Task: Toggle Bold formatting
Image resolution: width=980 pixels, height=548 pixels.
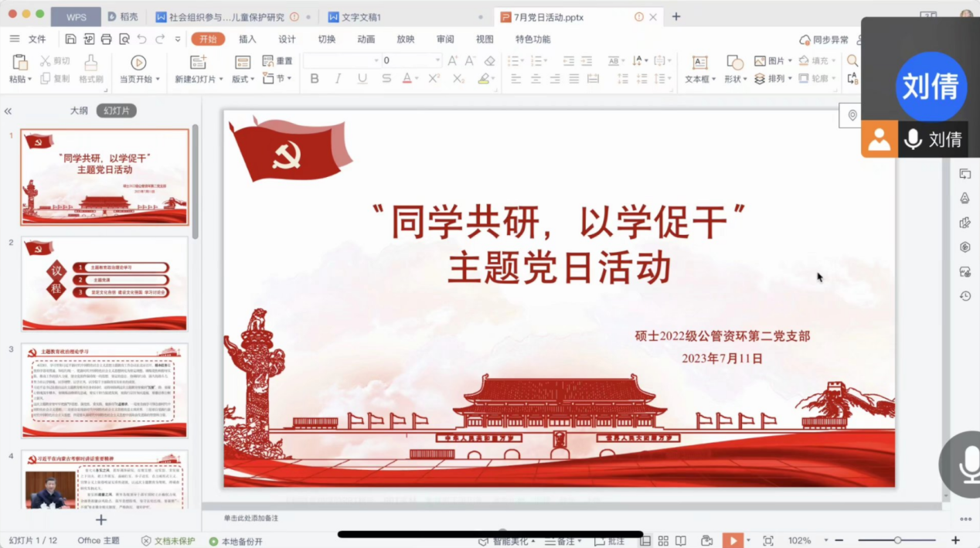Action: (x=315, y=79)
